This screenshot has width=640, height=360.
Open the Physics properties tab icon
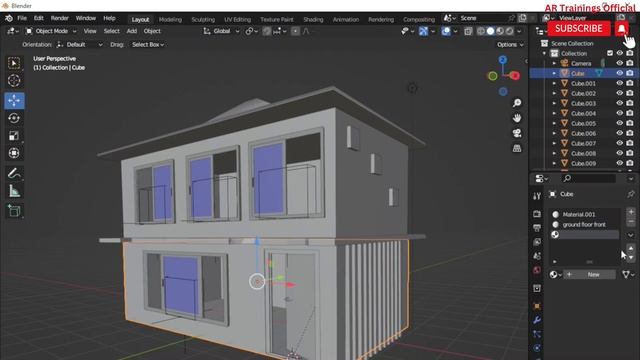point(537,348)
